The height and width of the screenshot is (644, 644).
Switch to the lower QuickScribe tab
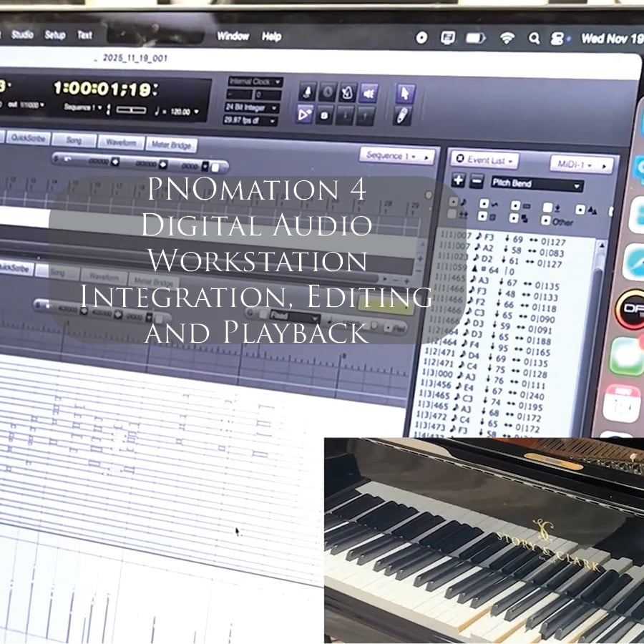15,268
